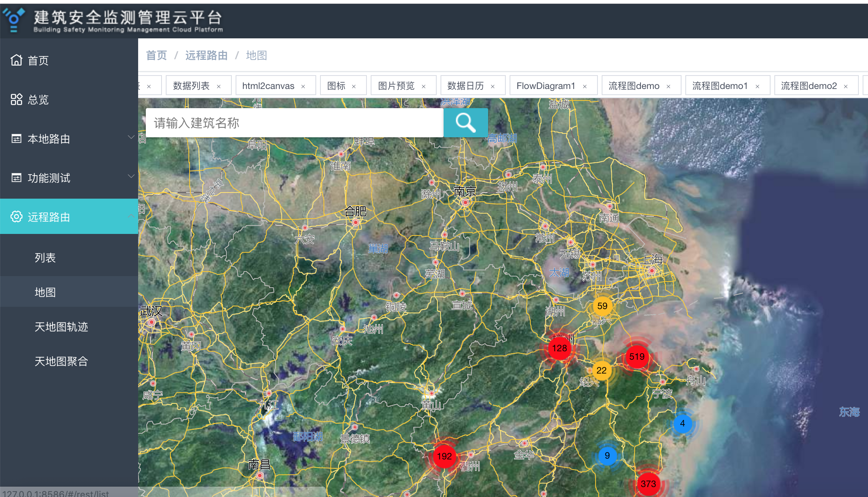Go to 首页 in the breadcrumb
The height and width of the screenshot is (497, 868).
coord(157,56)
